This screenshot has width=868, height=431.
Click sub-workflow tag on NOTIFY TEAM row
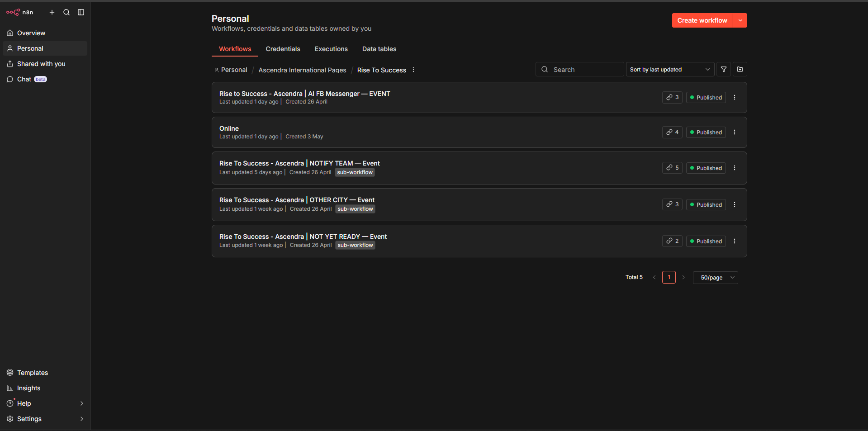[355, 172]
